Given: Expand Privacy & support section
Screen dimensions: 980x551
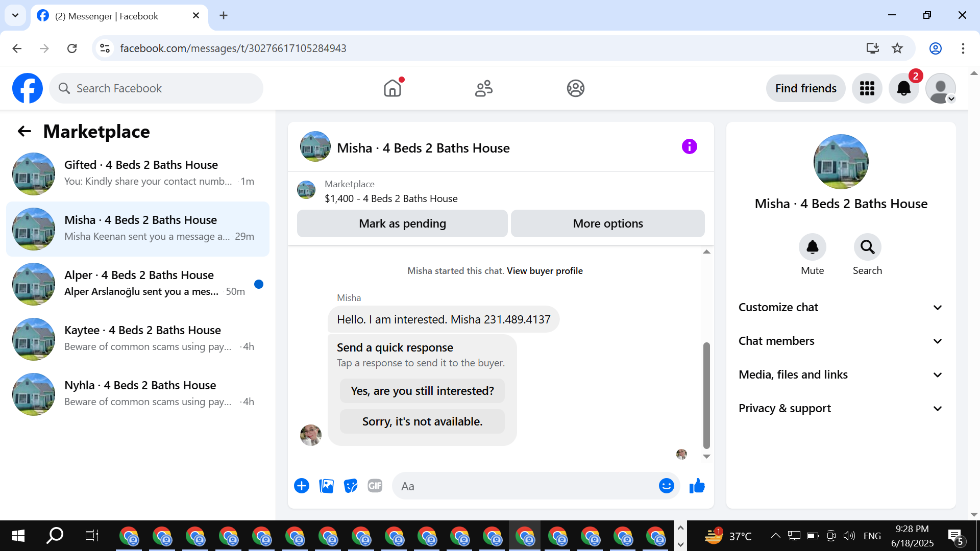Looking at the screenshot, I should [x=841, y=408].
